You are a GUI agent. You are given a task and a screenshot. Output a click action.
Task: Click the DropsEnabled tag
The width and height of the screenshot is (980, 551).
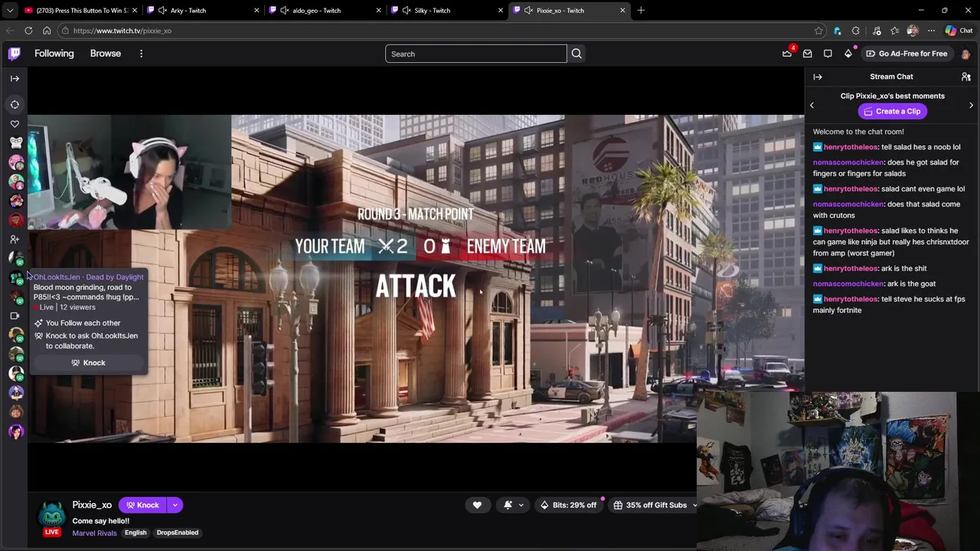tap(178, 533)
